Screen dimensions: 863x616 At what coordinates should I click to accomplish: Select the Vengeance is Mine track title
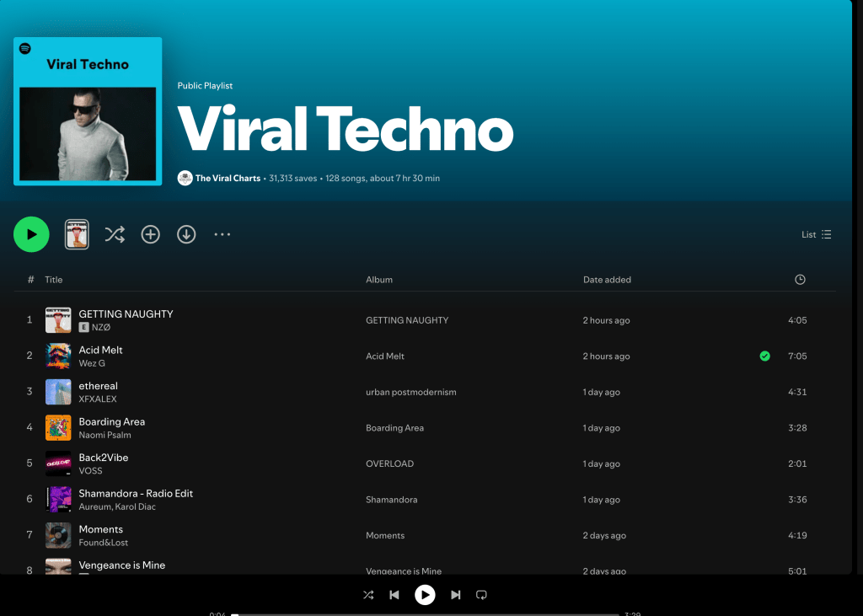(121, 565)
